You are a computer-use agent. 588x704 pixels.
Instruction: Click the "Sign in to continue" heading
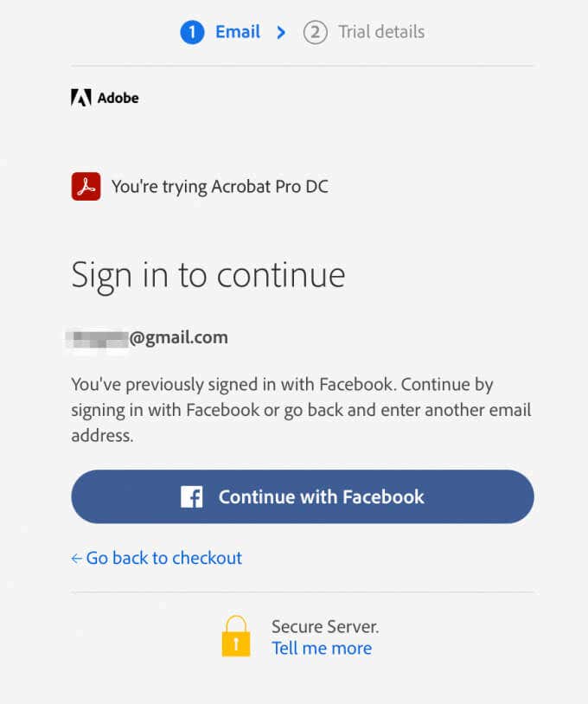(208, 275)
